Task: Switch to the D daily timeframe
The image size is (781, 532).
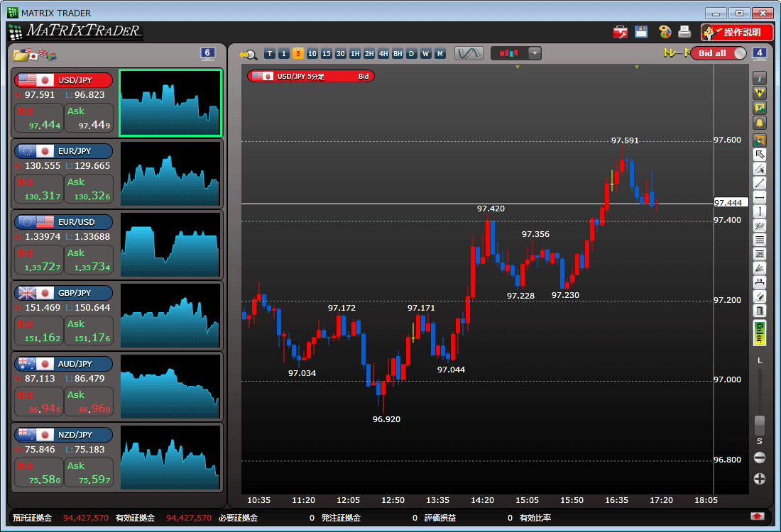Action: point(411,54)
